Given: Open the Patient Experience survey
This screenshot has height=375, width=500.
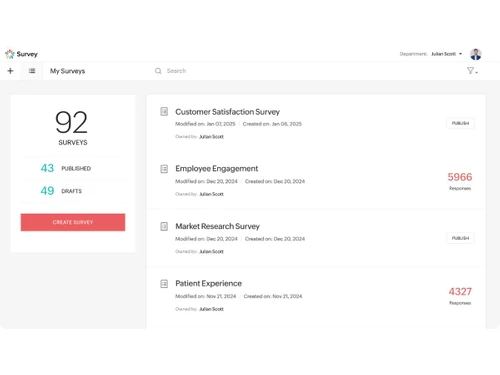Looking at the screenshot, I should 208,283.
